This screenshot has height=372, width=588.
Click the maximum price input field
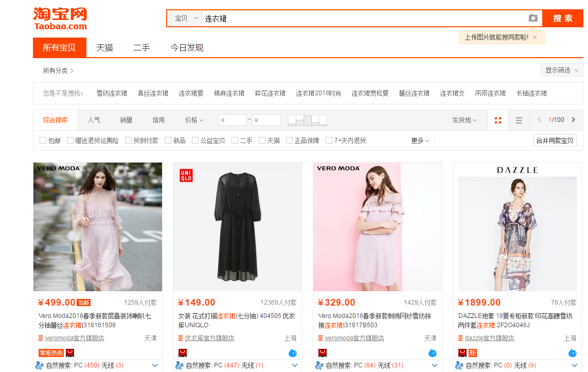pos(266,120)
